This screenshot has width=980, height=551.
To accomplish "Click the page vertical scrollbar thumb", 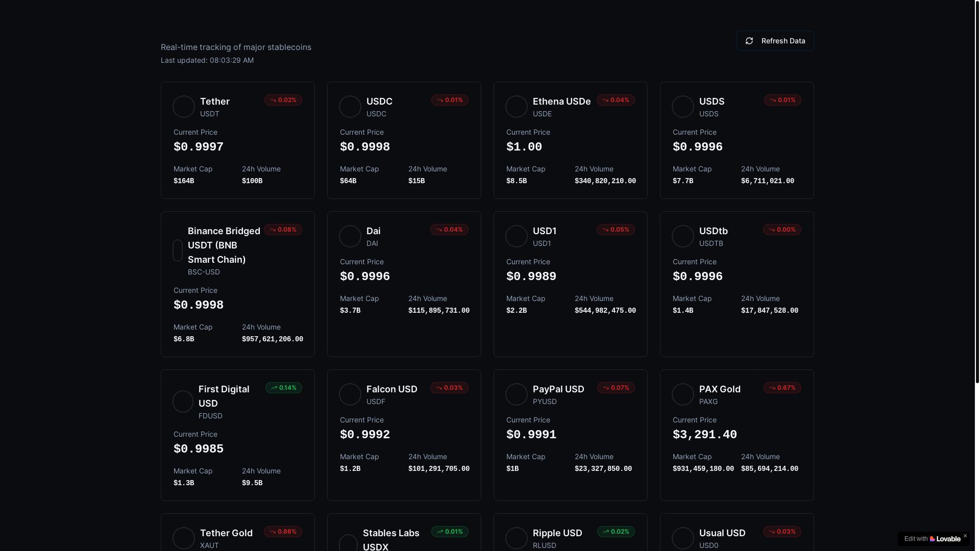I will pyautogui.click(x=977, y=191).
